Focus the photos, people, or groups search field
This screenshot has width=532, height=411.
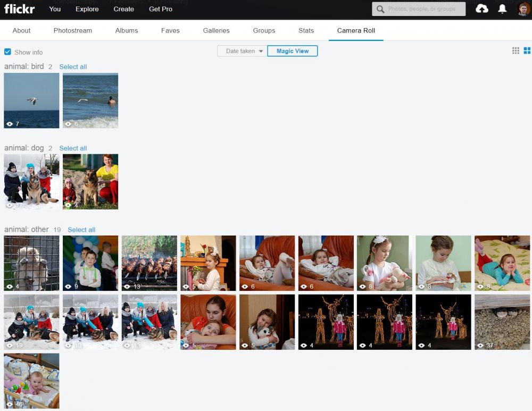point(419,9)
